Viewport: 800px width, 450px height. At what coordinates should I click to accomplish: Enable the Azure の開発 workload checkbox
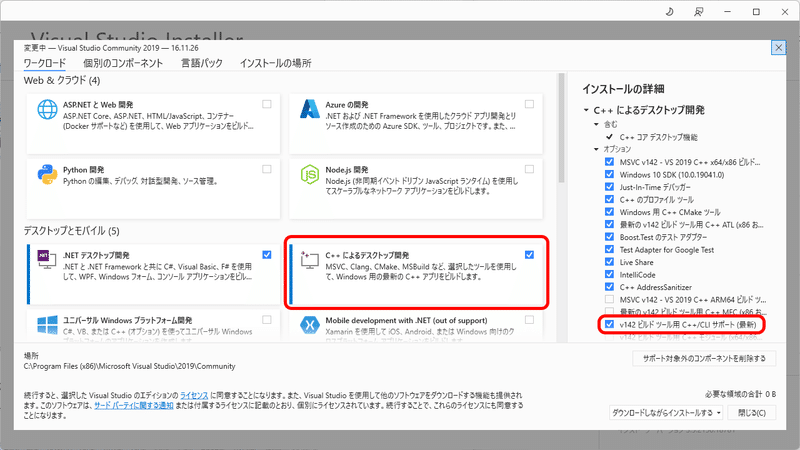click(x=530, y=104)
